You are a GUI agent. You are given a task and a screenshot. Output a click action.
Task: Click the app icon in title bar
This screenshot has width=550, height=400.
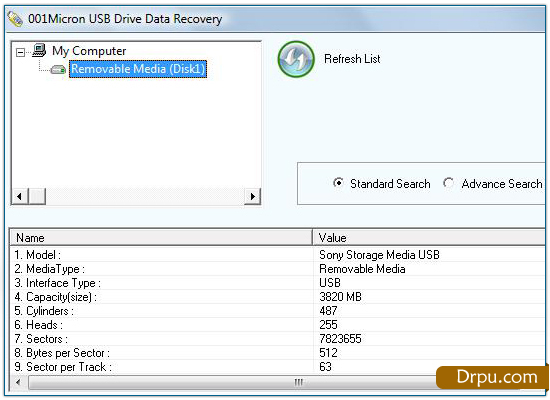point(15,19)
